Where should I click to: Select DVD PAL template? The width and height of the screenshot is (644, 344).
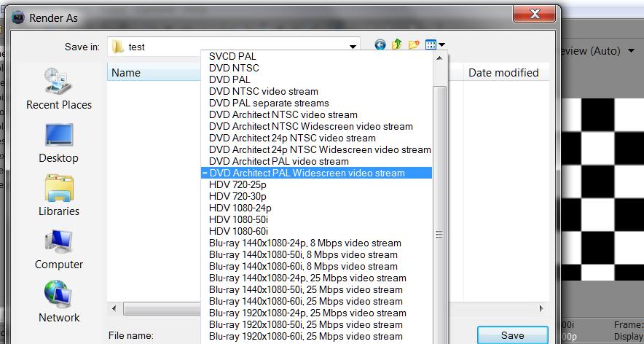point(316,79)
